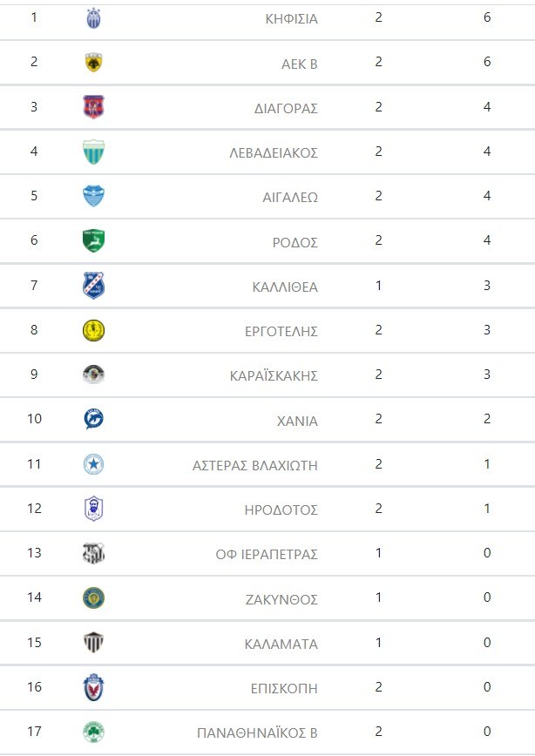Click the points value 6 for ΚΗΦΙΣΙΑ
Viewport: 535px width, 756px height.
[x=487, y=17]
